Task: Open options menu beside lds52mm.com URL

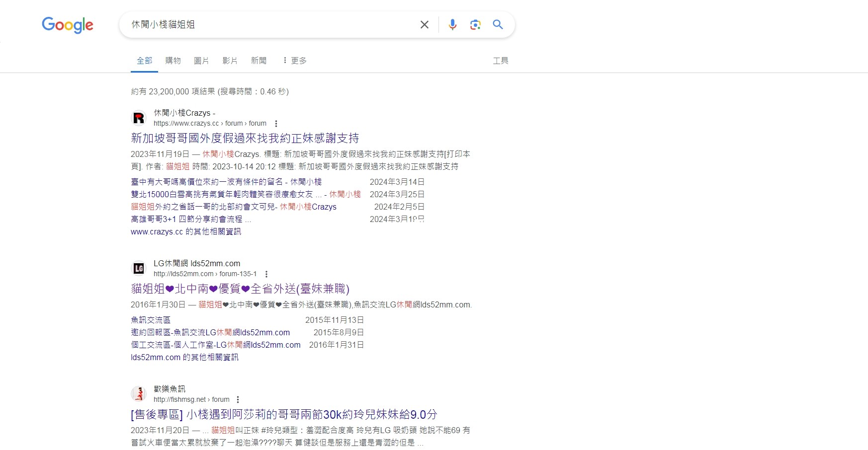Action: 266,274
